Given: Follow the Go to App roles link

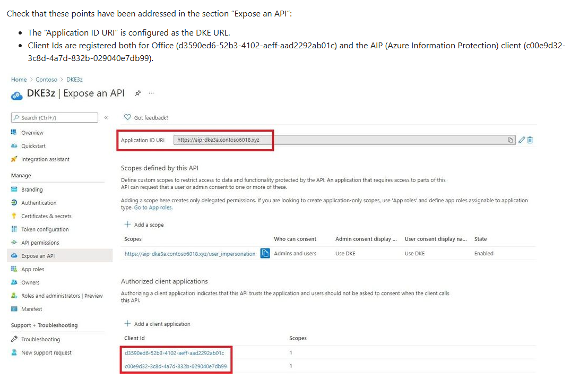Looking at the screenshot, I should click(x=153, y=208).
